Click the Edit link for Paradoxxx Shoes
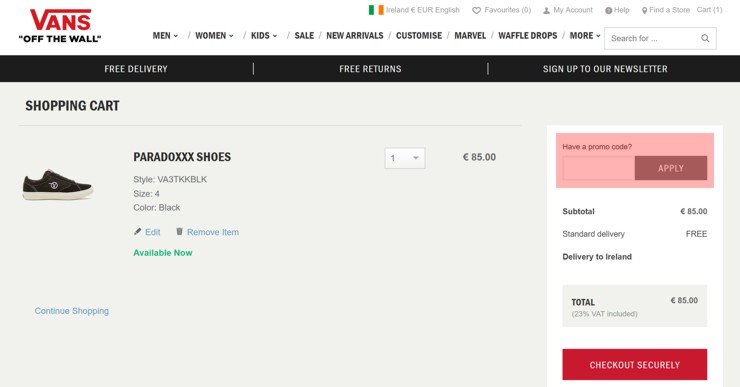Viewport: 740px width, 387px height. coord(152,232)
